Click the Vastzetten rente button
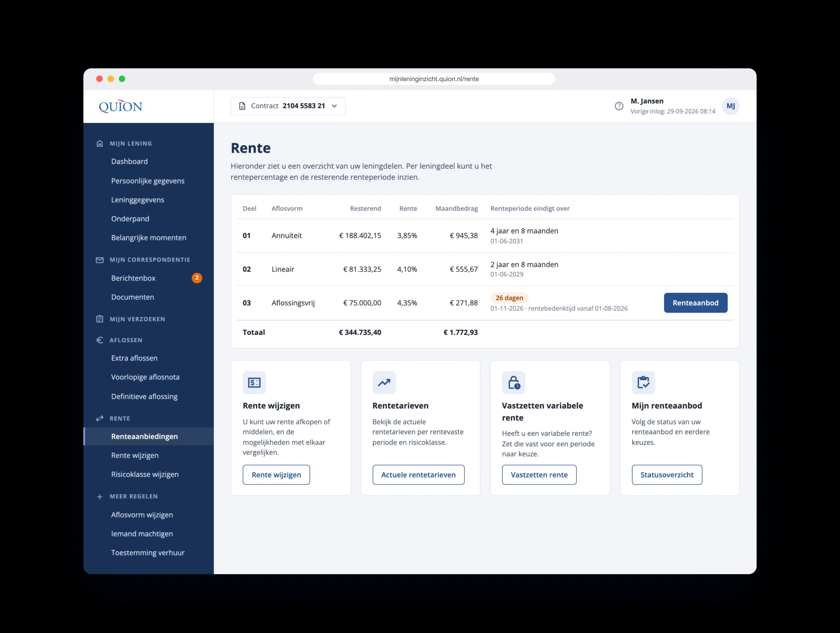 click(539, 474)
